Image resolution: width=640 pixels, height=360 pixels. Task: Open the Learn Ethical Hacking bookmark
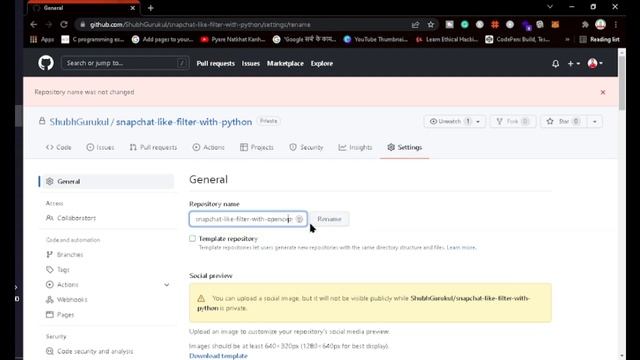coord(448,39)
